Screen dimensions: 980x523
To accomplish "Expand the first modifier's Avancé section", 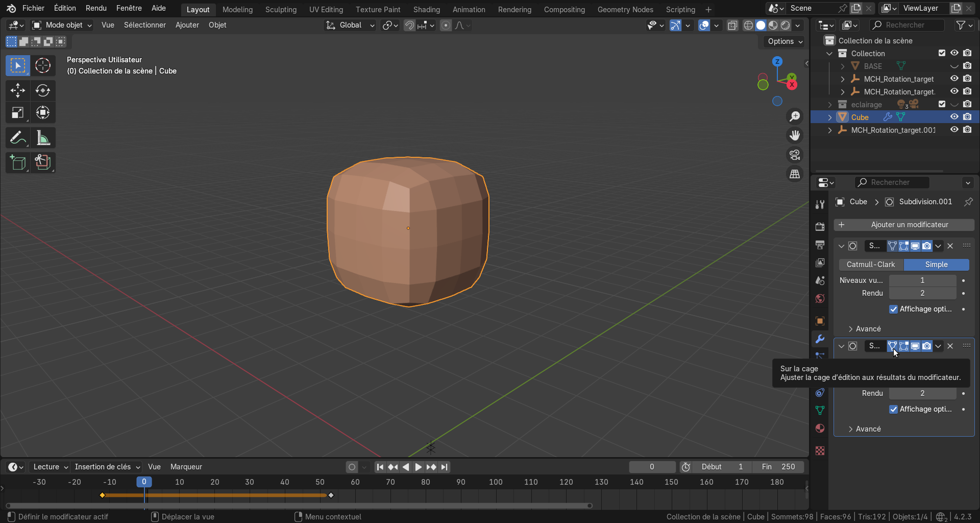I will coord(868,329).
